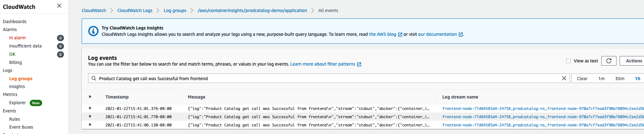Clear the filter search text with X icon

[x=564, y=78]
